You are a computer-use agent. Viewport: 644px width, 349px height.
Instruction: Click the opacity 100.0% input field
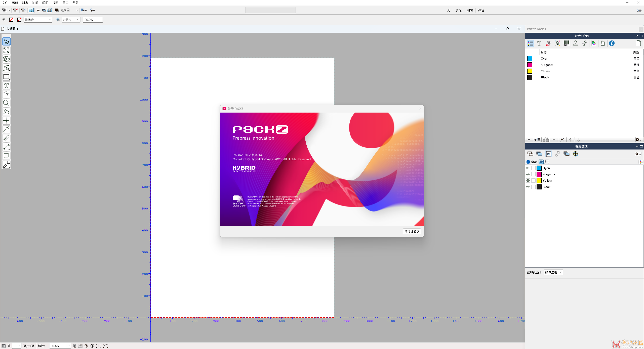tap(92, 20)
